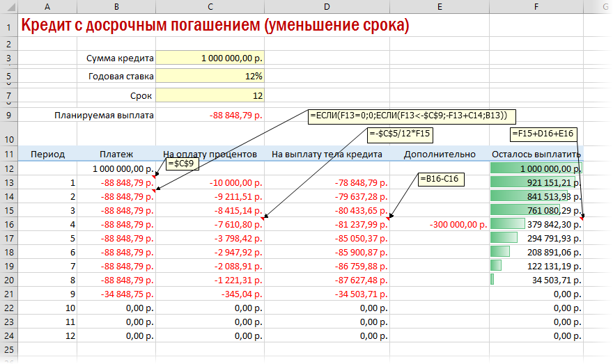
Task: Select the -300 000,00 р. extra payment cell
Action: tap(447, 224)
